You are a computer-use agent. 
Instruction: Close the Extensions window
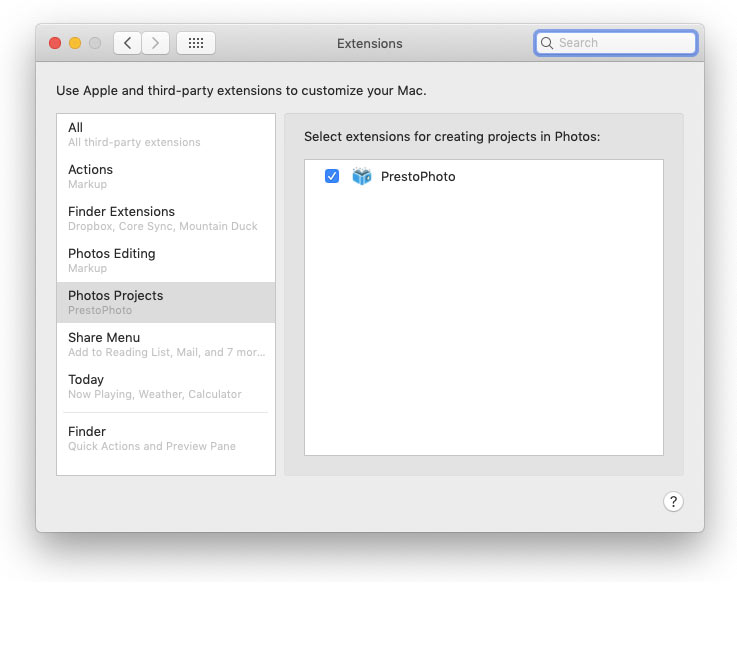click(x=55, y=43)
